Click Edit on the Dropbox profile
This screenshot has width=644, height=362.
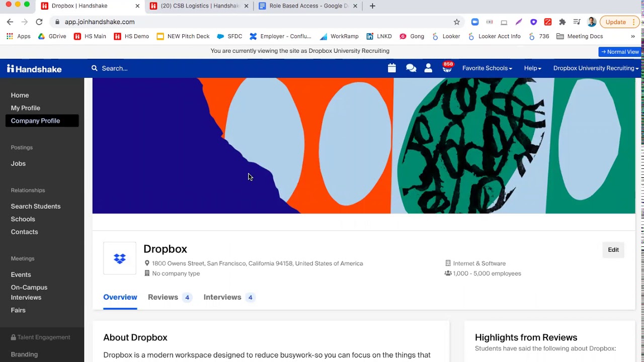click(613, 250)
